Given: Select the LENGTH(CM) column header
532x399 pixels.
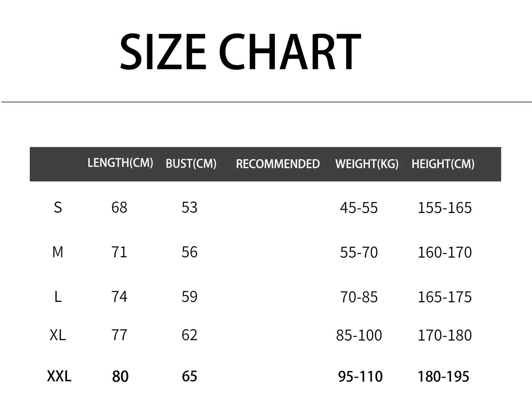Looking at the screenshot, I should point(120,163).
